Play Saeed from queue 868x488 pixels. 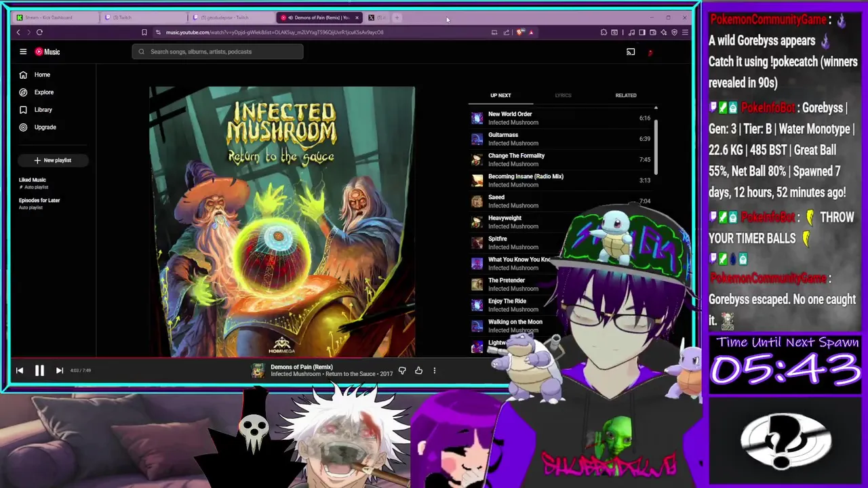pos(561,201)
